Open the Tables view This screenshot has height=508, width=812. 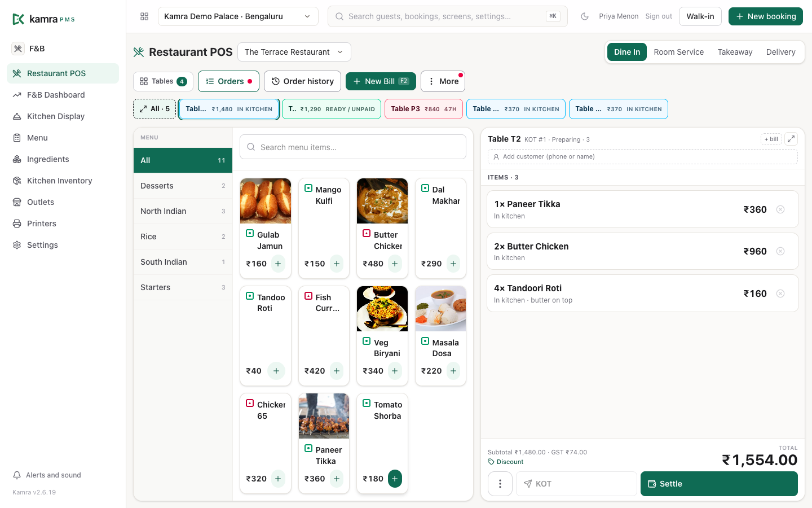click(164, 81)
